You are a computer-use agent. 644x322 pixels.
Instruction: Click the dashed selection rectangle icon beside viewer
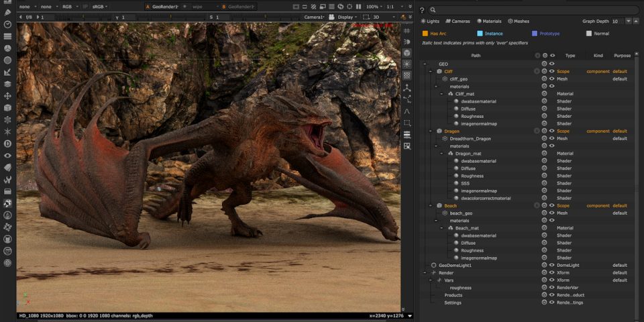[x=407, y=123]
